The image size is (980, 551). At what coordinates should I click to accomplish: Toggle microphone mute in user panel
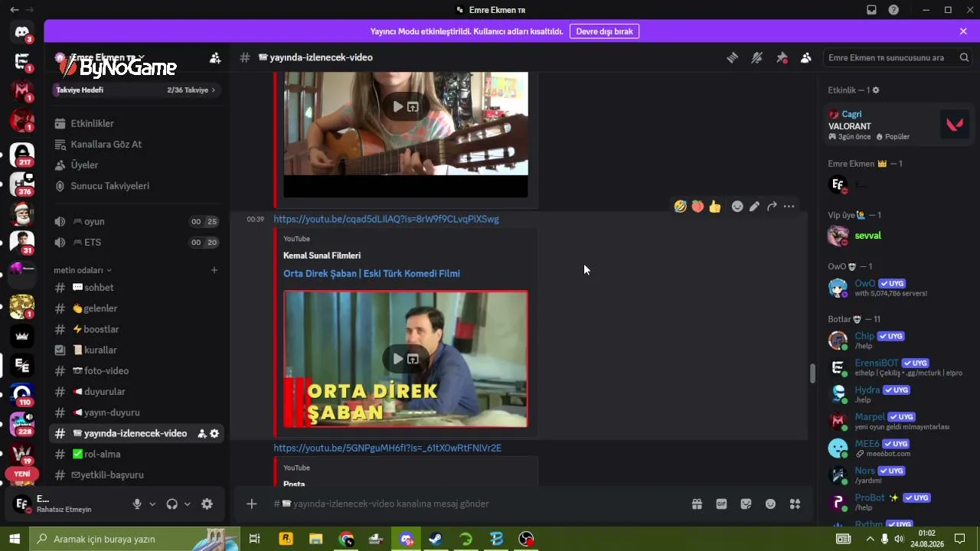click(x=137, y=504)
